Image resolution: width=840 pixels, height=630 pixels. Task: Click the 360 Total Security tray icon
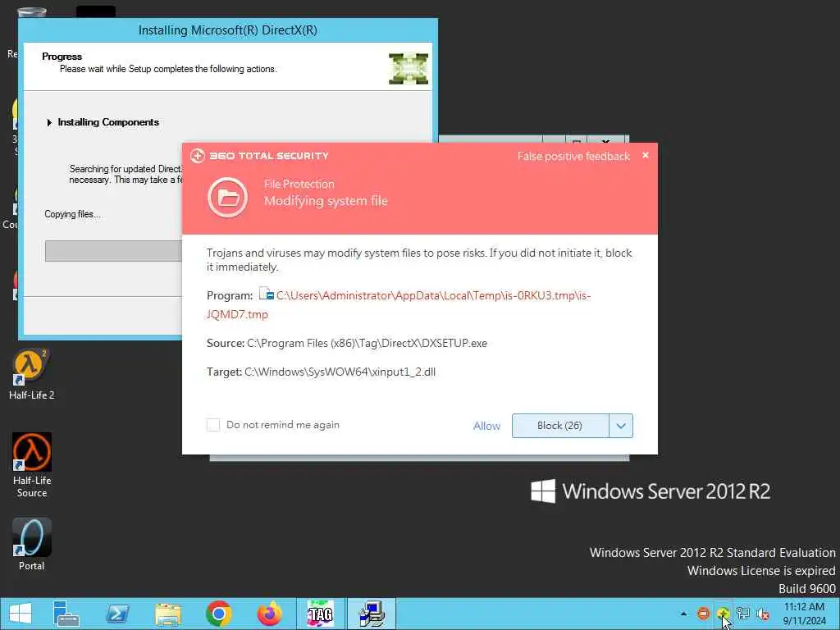coord(723,614)
